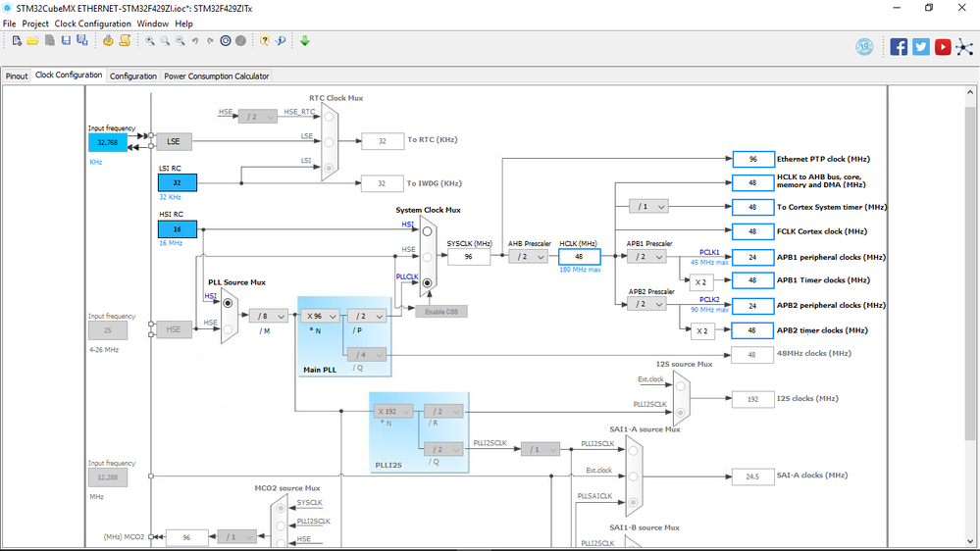Click the generate code gear icon
980x551 pixels.
pos(108,40)
